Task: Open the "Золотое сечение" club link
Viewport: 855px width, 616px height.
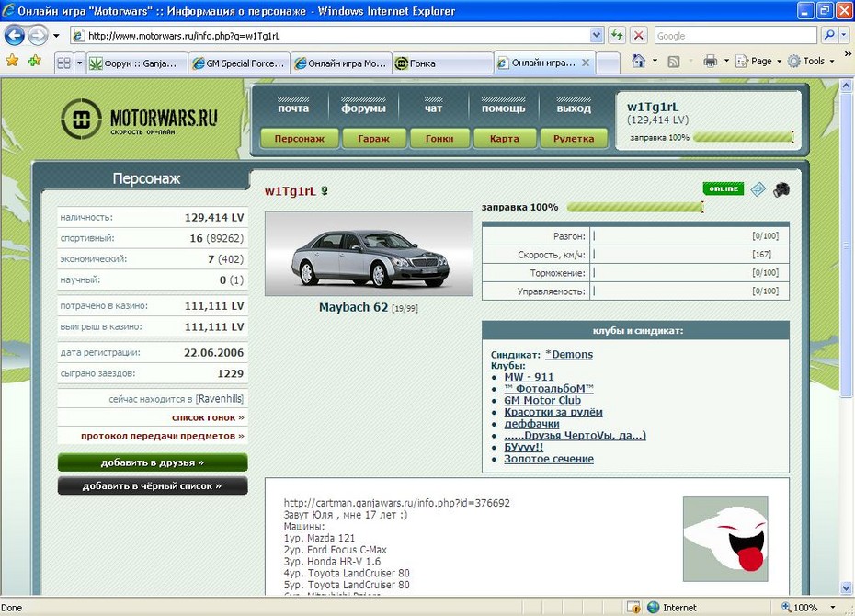Action: click(549, 459)
